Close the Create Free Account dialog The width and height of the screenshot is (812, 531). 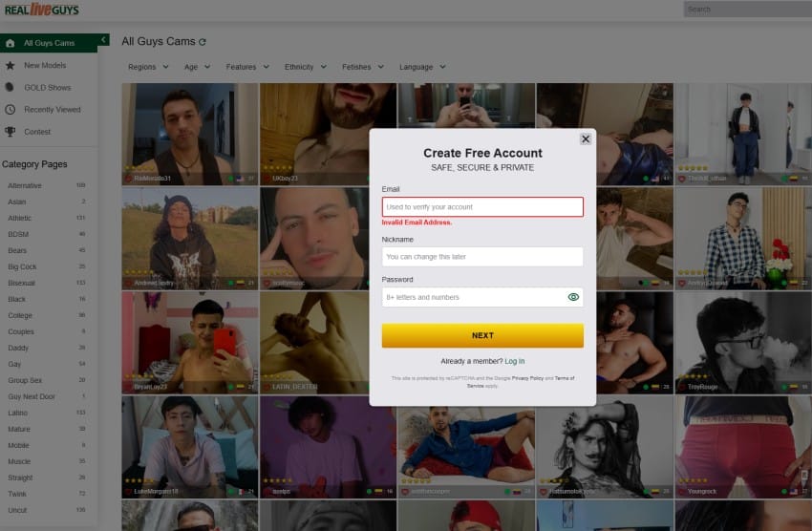pos(586,138)
